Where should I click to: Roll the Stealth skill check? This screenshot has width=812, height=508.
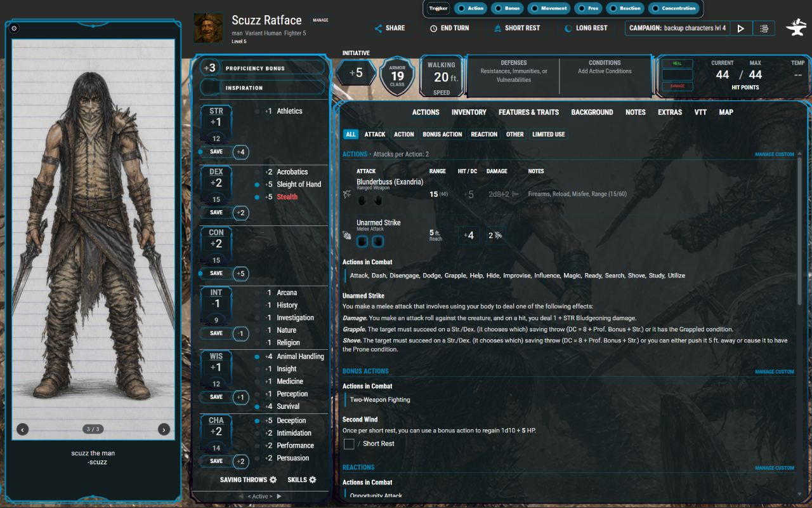pos(287,197)
